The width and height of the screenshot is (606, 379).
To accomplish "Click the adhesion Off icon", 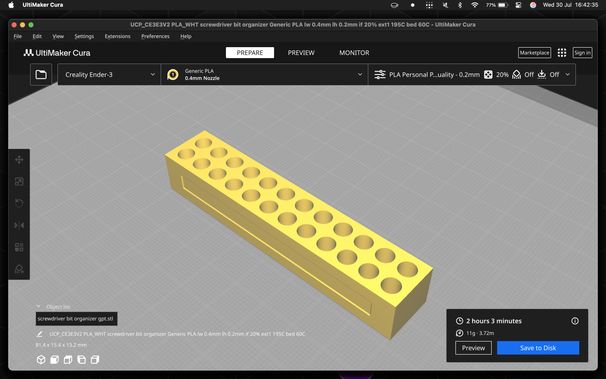I will click(542, 75).
